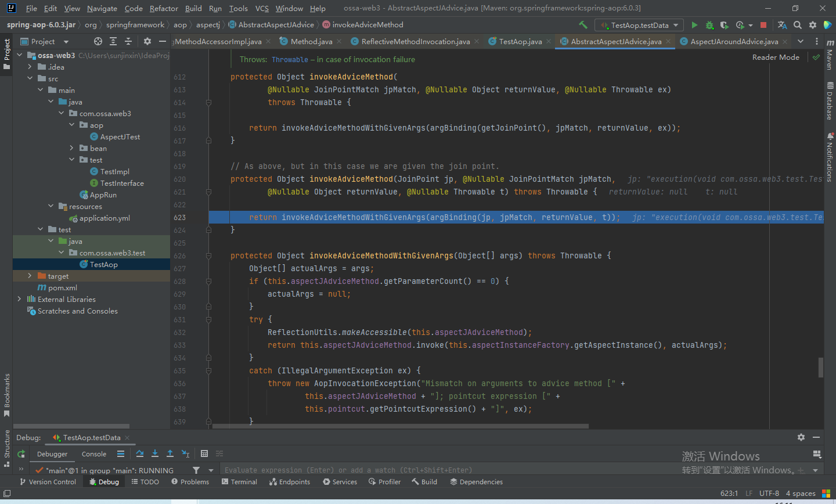Collapse the src folder in the tree

tap(30, 78)
